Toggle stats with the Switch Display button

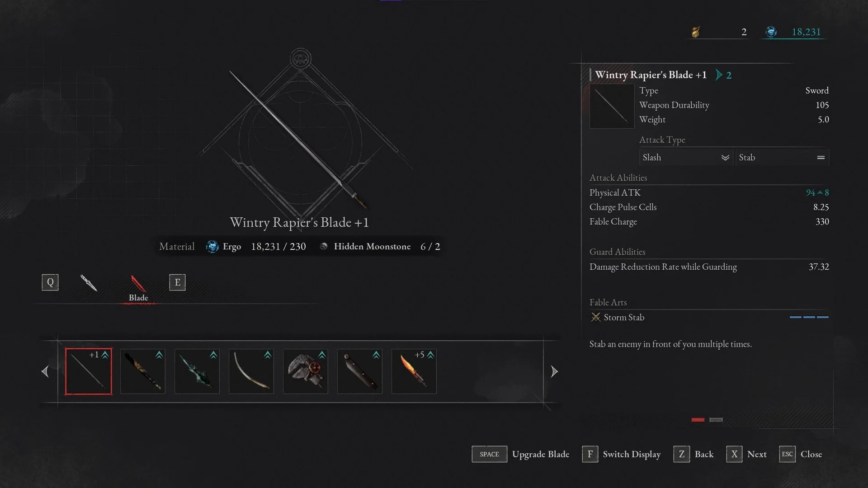click(x=622, y=454)
